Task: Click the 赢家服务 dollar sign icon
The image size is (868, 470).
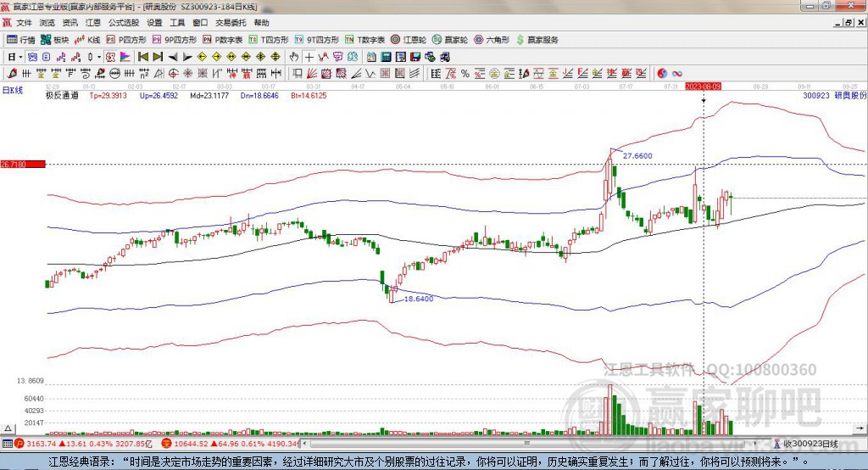Action: [520, 40]
